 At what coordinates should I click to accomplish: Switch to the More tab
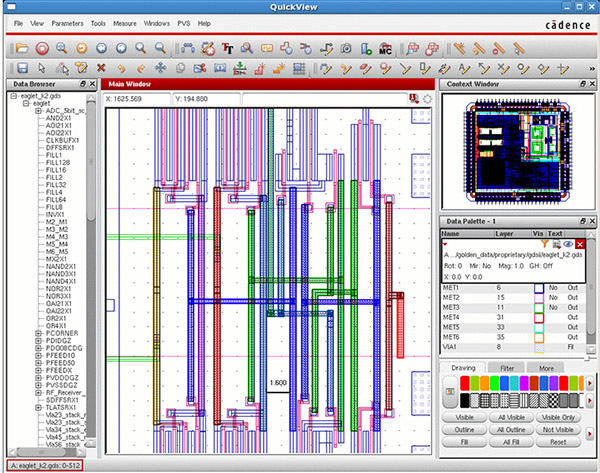(x=546, y=368)
